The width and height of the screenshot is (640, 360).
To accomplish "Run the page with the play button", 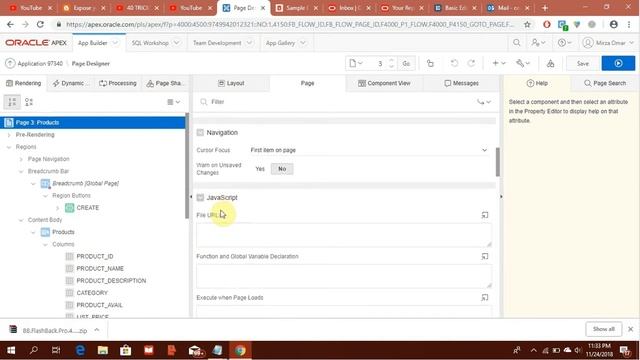I will click(618, 63).
